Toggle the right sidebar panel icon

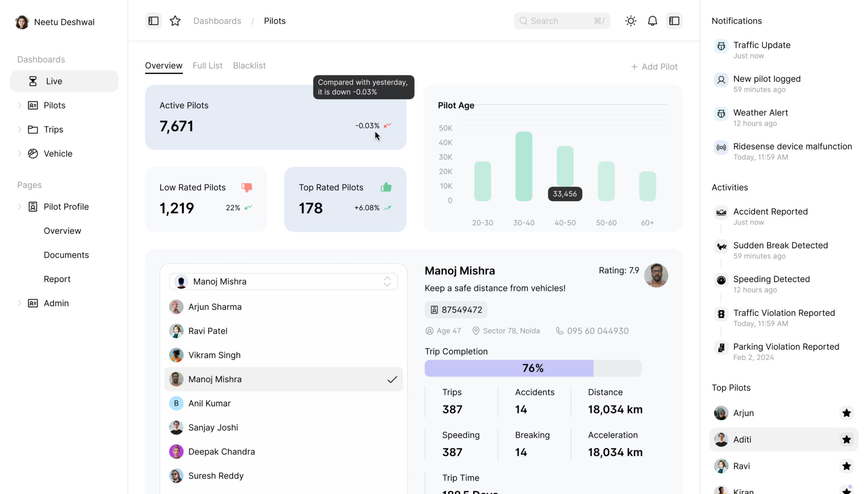click(x=674, y=21)
